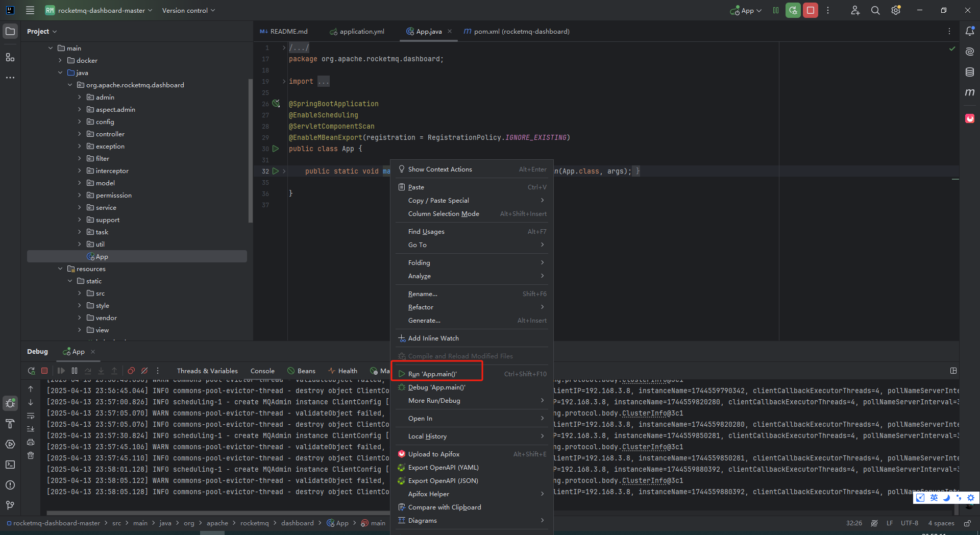The image size is (980, 535).
Task: Open the App run configuration dropdown
Action: [746, 10]
